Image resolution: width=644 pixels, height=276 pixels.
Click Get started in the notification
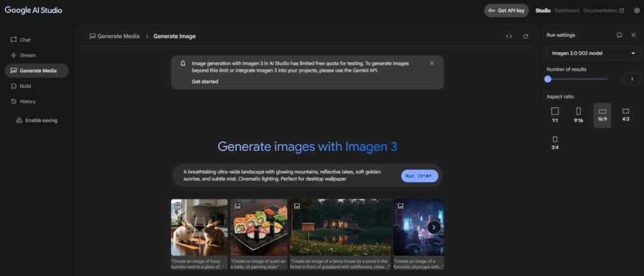tap(205, 81)
